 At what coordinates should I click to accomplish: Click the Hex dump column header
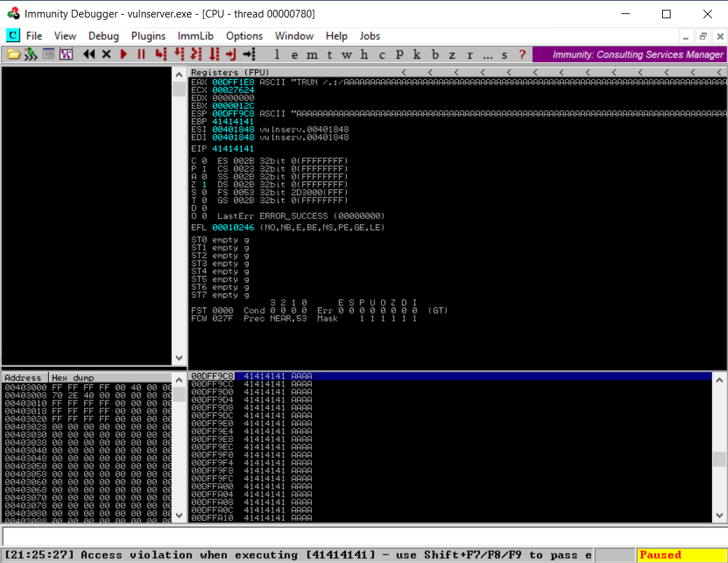(72, 378)
